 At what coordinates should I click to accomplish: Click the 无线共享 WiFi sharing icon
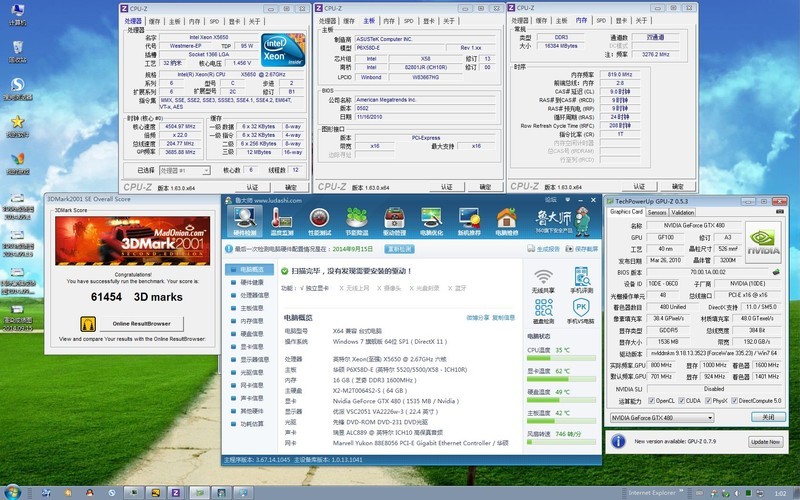(x=543, y=281)
